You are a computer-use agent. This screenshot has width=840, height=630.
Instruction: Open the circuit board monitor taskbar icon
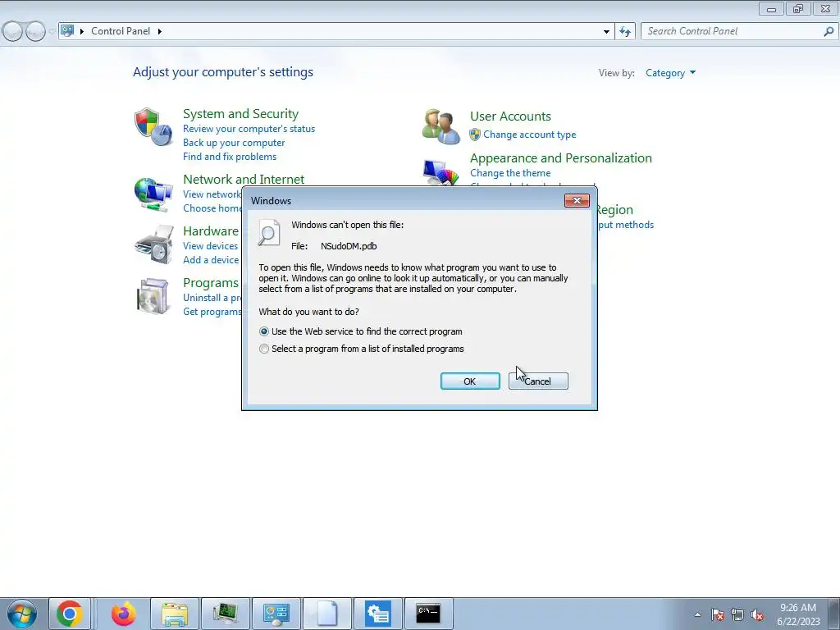click(x=225, y=614)
